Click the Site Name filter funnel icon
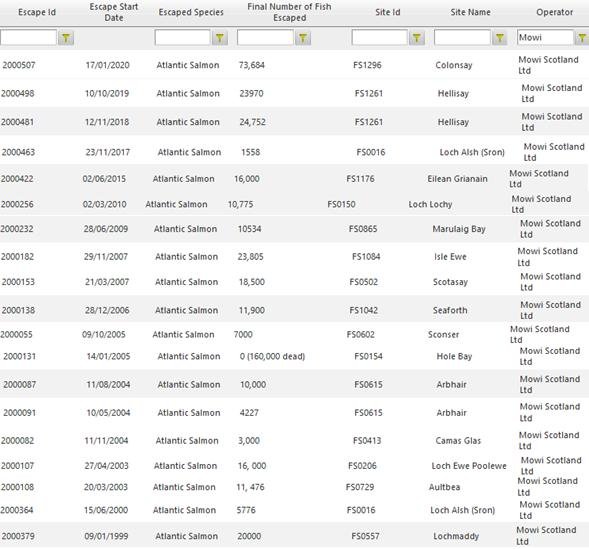589x549 pixels. coord(500,38)
